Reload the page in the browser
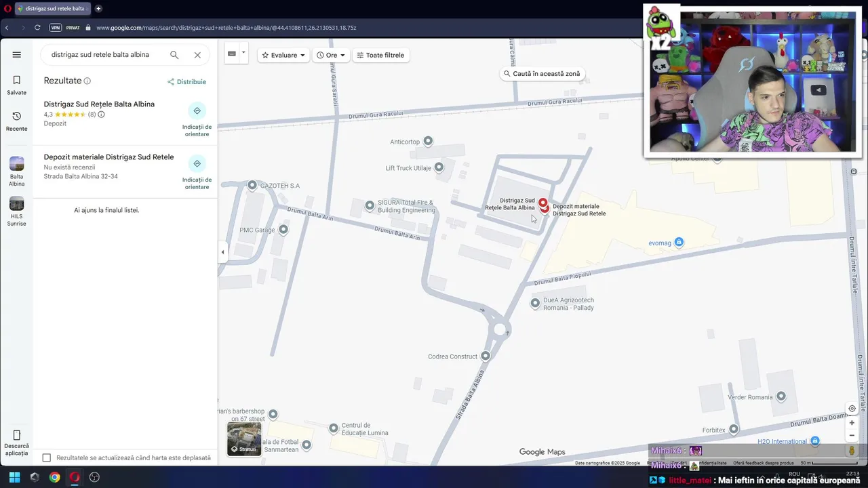868x488 pixels. (37, 28)
